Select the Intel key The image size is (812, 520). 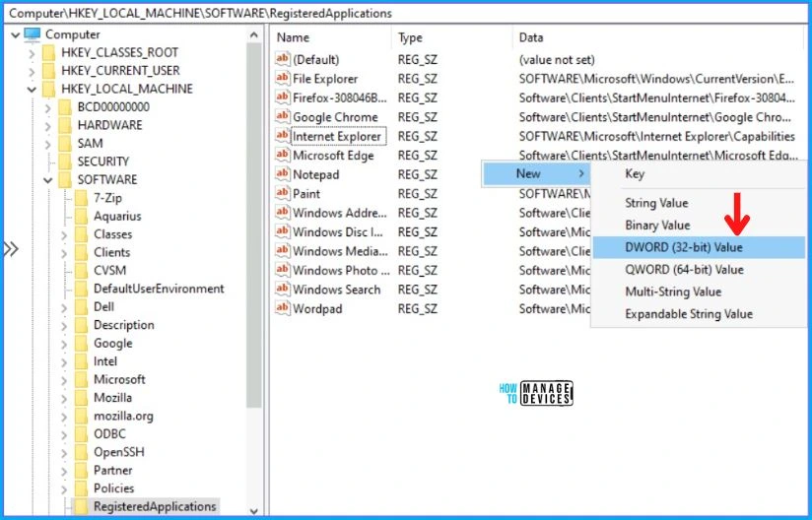tap(105, 361)
